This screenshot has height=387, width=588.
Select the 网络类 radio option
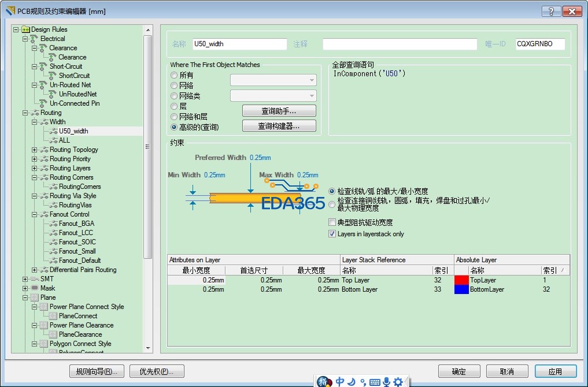174,96
